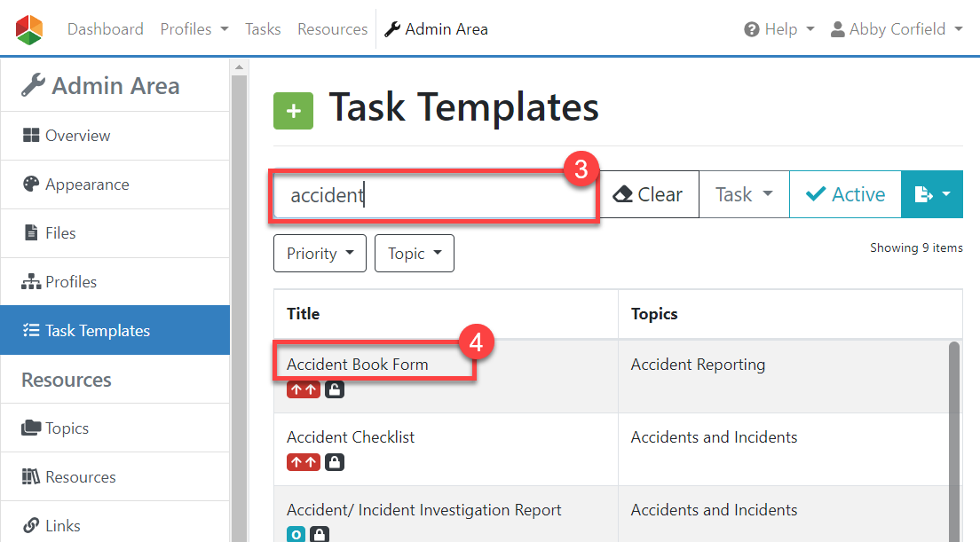Viewport: 980px width, 542px height.
Task: Open the Help menu
Action: click(x=779, y=29)
